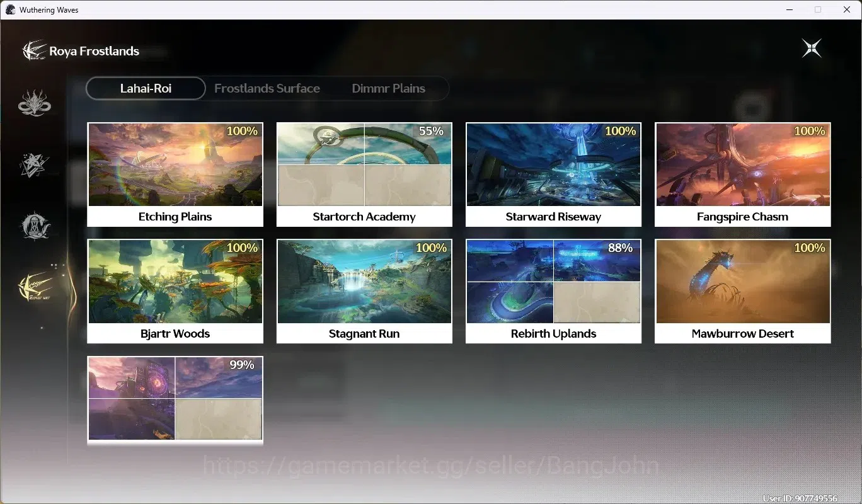
Task: Open the Etching Plains area card
Action: 175,175
